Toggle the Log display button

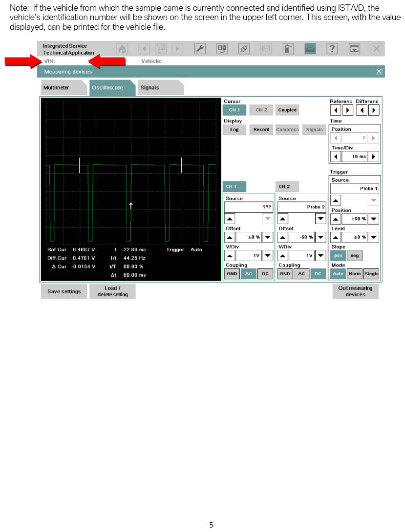234,130
